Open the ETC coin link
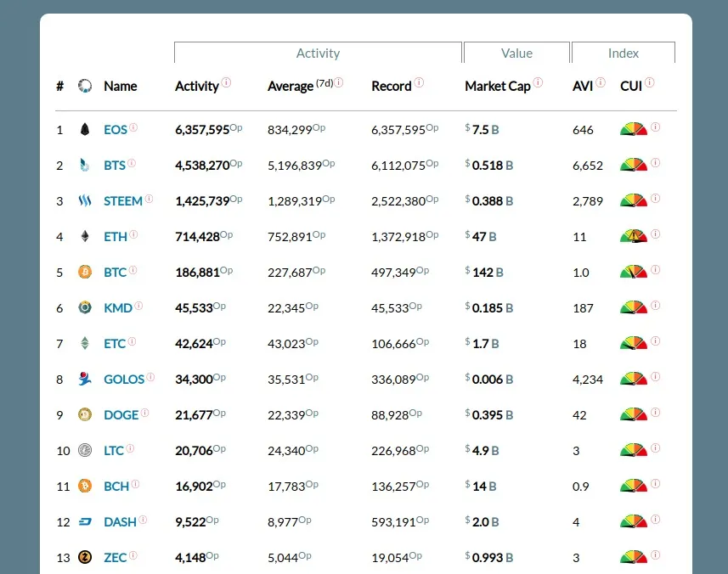This screenshot has height=574, width=728. click(x=115, y=344)
